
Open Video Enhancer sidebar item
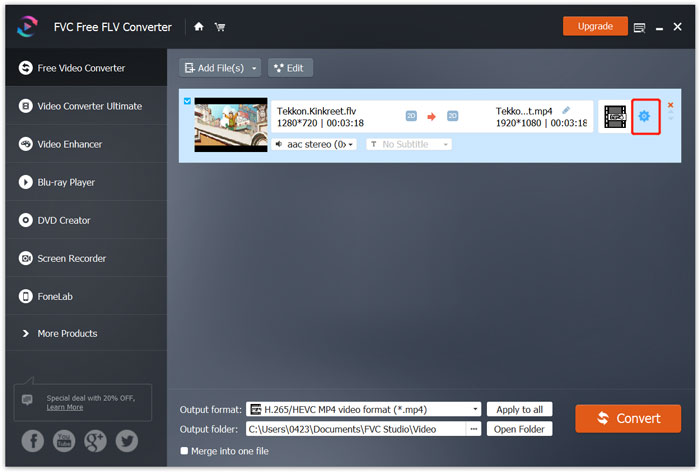pos(86,144)
